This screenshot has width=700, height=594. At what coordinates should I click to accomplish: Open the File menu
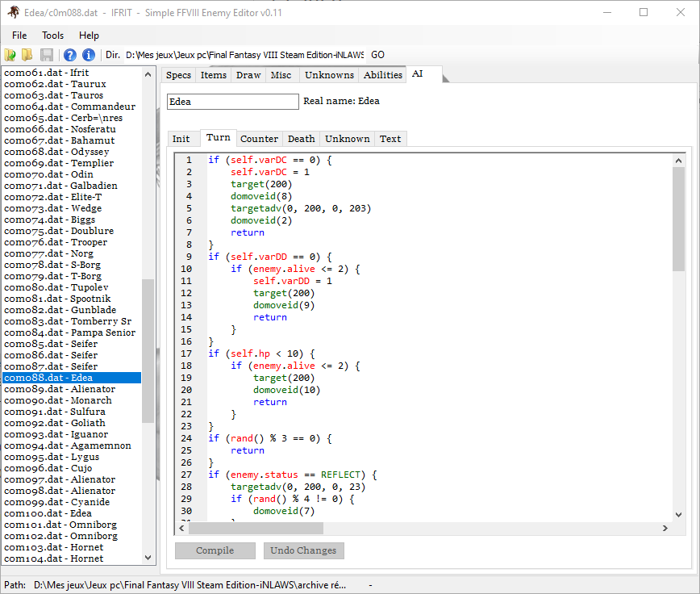click(19, 36)
